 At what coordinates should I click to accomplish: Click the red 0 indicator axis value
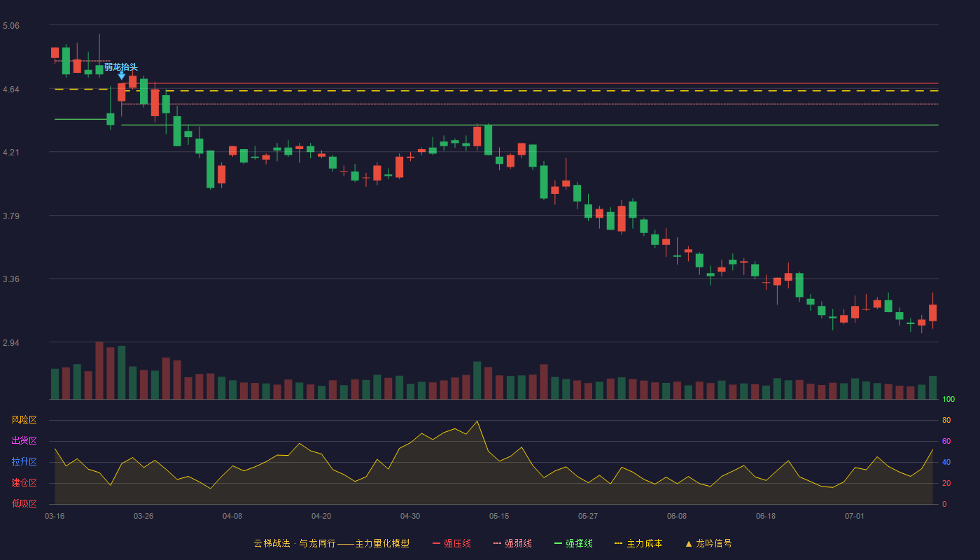[944, 505]
